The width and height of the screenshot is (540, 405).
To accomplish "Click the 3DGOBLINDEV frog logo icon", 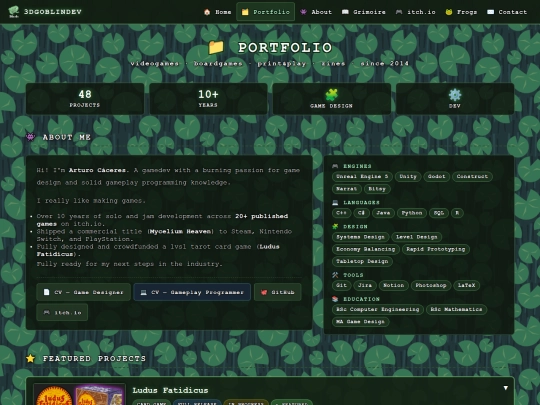I will tap(14, 11).
